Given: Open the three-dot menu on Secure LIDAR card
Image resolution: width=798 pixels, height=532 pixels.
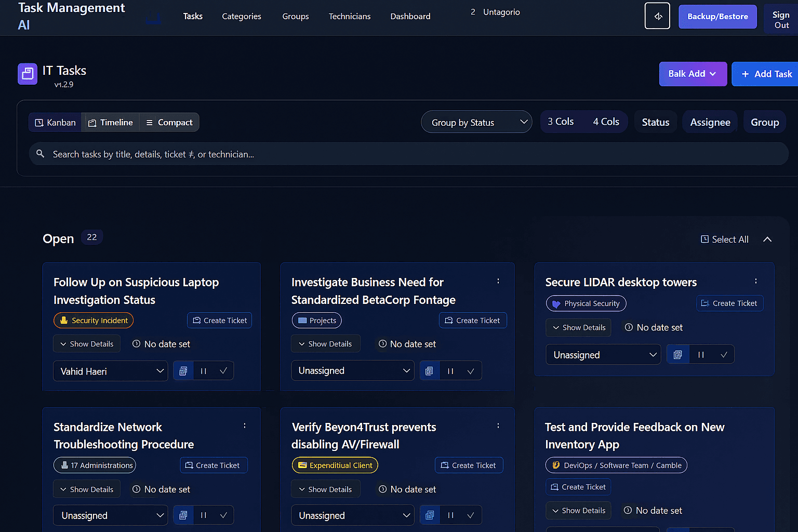Looking at the screenshot, I should [x=756, y=281].
